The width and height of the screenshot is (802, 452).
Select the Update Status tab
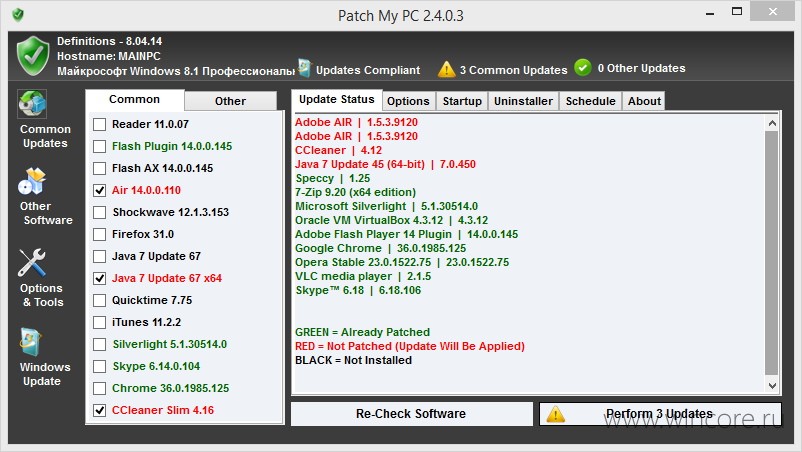(337, 99)
